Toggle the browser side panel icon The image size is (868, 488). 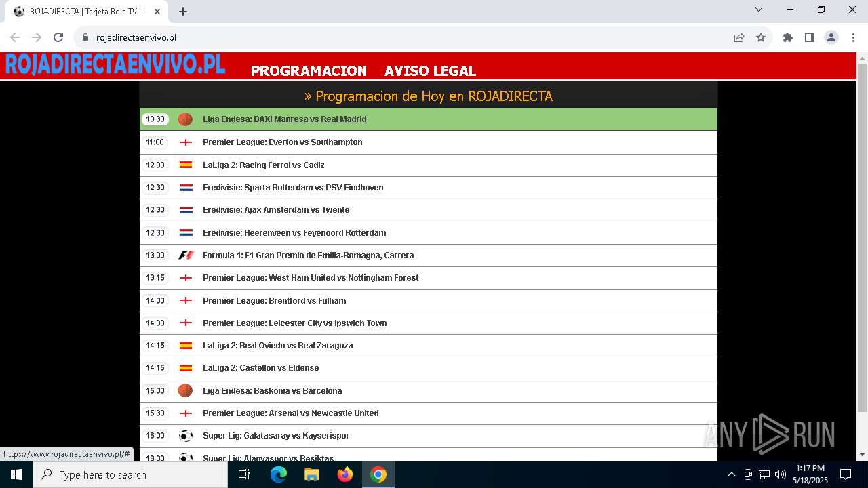(x=810, y=37)
